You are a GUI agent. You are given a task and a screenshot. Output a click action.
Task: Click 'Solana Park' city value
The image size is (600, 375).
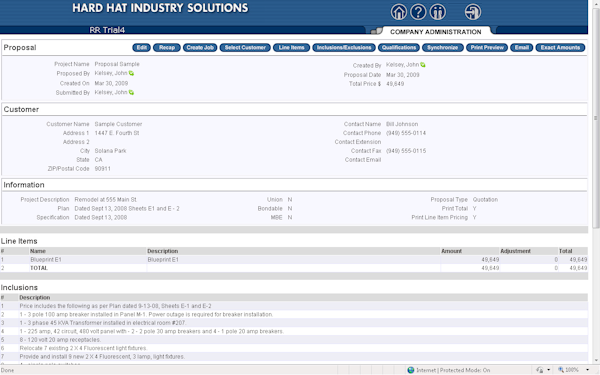tap(110, 151)
